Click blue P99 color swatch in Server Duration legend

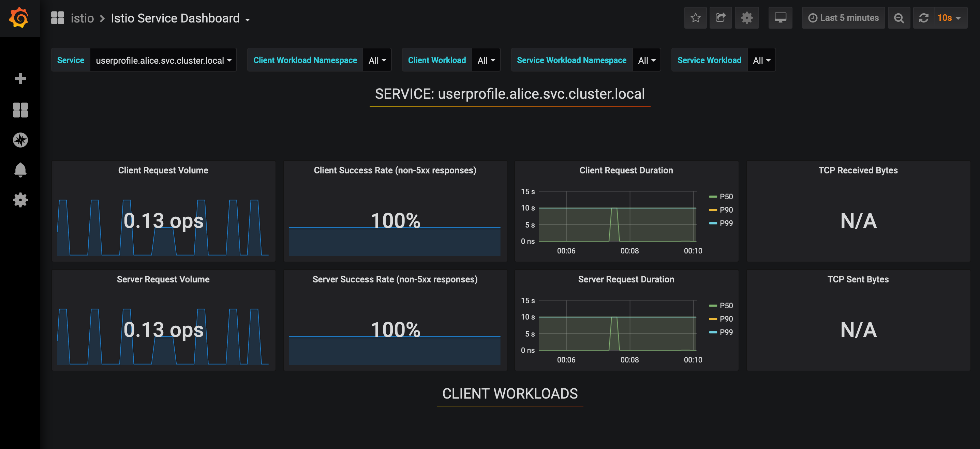tap(713, 333)
